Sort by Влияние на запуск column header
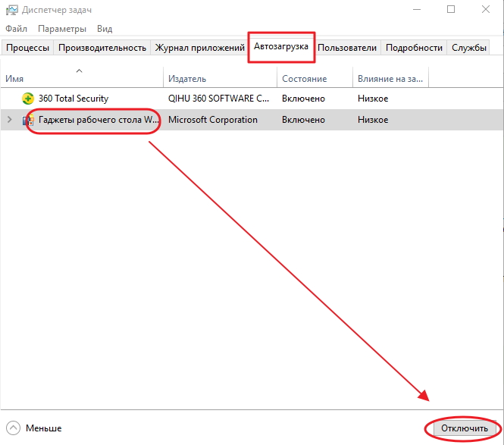The height and width of the screenshot is (445, 504). coord(390,77)
